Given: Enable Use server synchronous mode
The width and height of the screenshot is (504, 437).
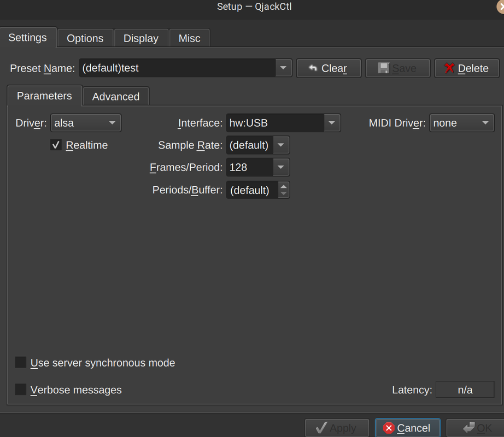Looking at the screenshot, I should 21,362.
